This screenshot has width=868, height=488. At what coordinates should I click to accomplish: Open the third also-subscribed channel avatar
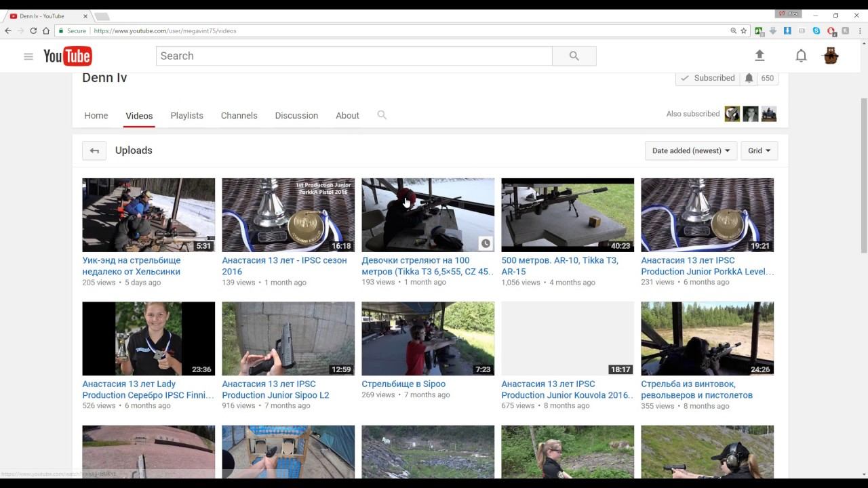click(768, 114)
